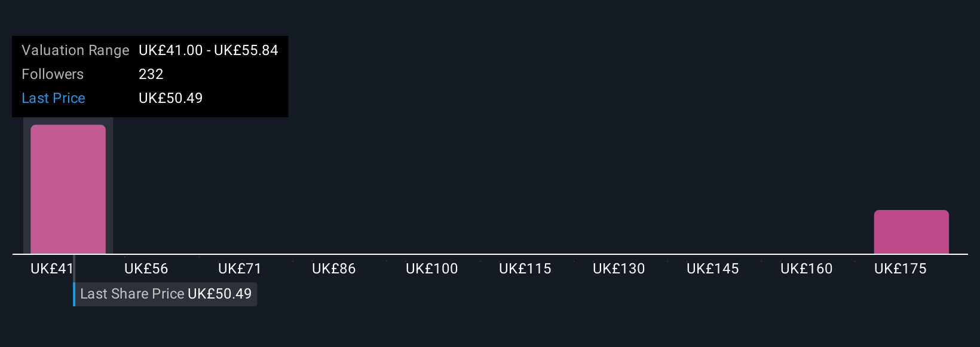980x347 pixels.
Task: Click the tall pink UK£41 valuation bar
Action: point(68,189)
